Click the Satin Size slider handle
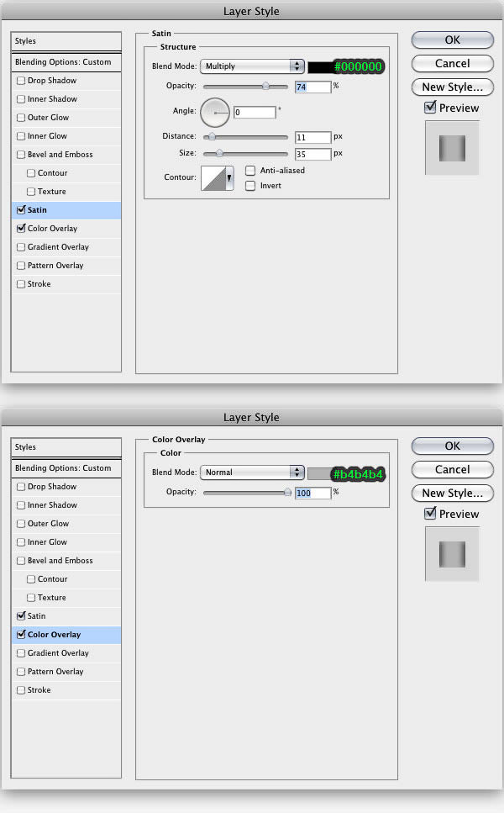The height and width of the screenshot is (813, 504). coord(219,154)
